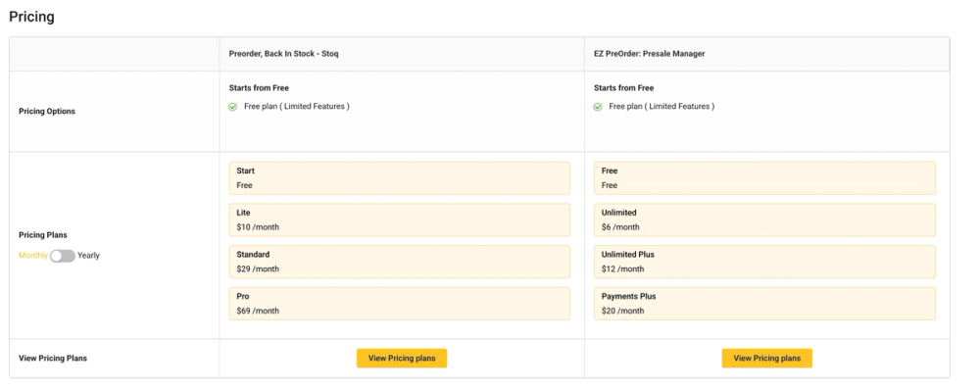This screenshot has height=390, width=980.
Task: Pick the Pro $69/month plan card
Action: (x=400, y=304)
